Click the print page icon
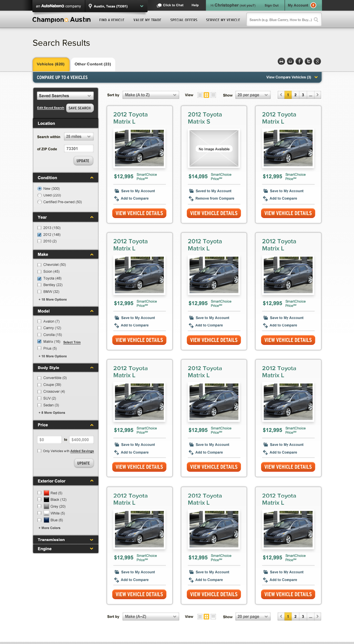Image resolution: width=354 pixels, height=644 pixels. point(281,61)
